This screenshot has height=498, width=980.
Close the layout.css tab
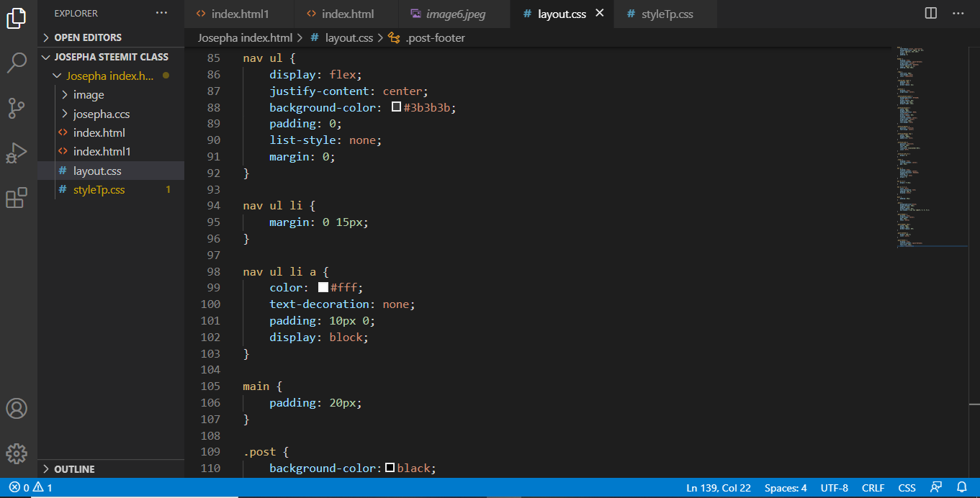(599, 14)
